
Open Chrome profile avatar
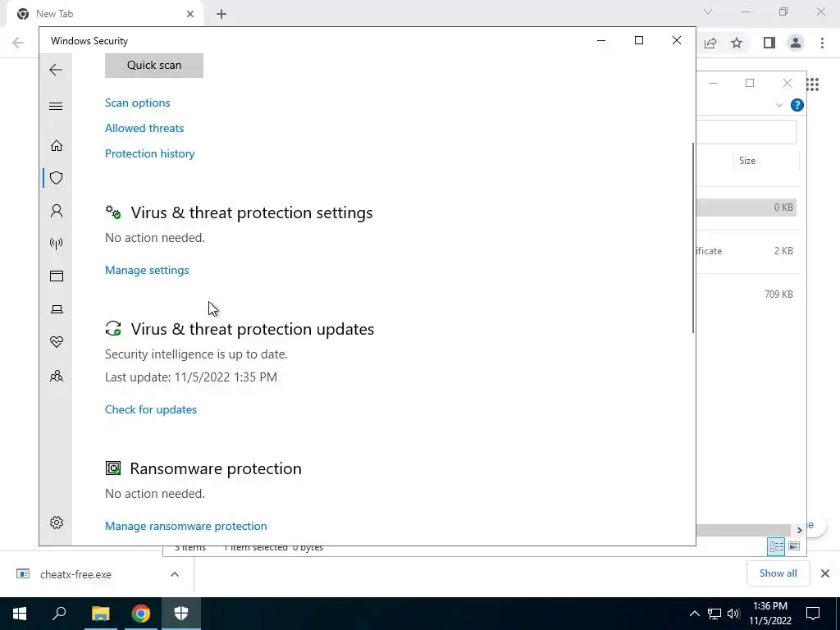pos(796,43)
